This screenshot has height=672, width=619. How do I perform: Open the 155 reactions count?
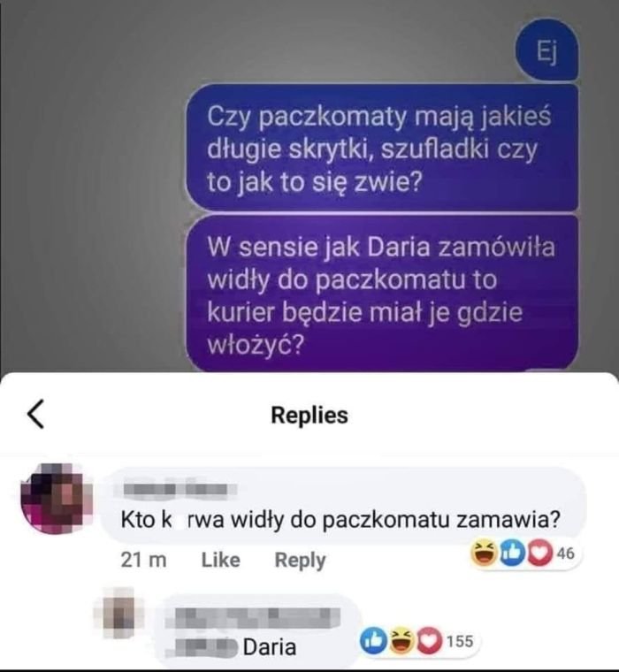(x=460, y=641)
